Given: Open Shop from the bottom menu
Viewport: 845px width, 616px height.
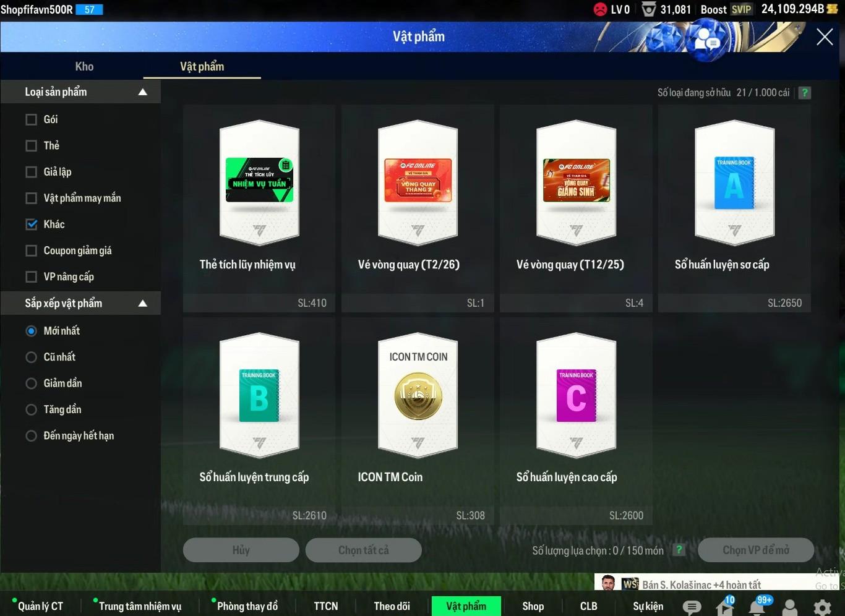Looking at the screenshot, I should (x=533, y=606).
